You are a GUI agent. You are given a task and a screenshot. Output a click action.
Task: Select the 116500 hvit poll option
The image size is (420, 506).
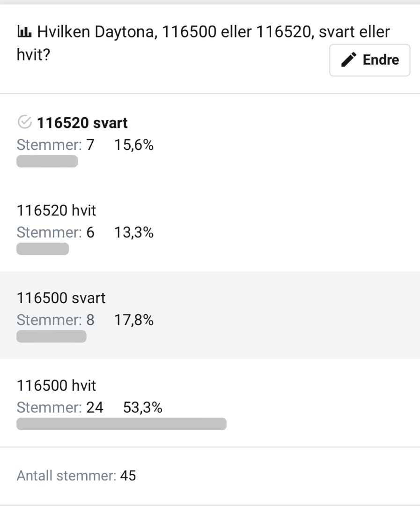pyautogui.click(x=210, y=403)
